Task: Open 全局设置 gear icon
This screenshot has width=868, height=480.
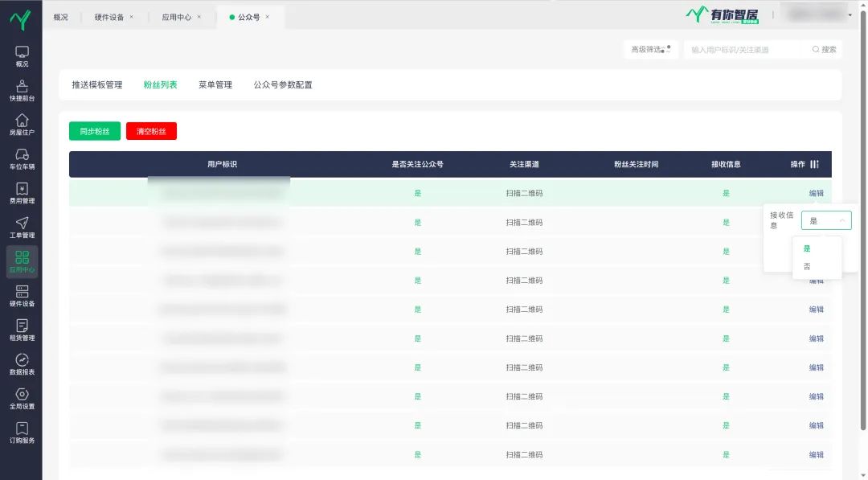Action: [22, 399]
